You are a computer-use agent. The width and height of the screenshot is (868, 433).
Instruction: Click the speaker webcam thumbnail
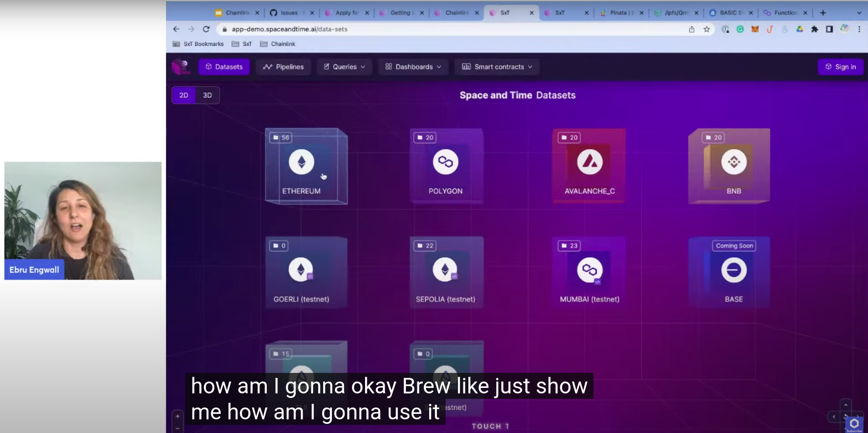(x=83, y=220)
